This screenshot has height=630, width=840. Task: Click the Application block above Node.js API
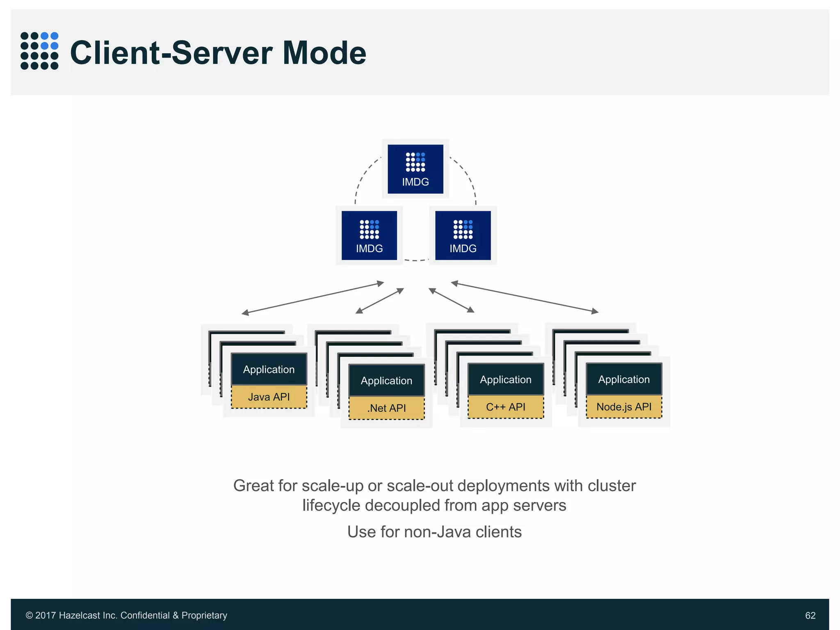tap(623, 379)
